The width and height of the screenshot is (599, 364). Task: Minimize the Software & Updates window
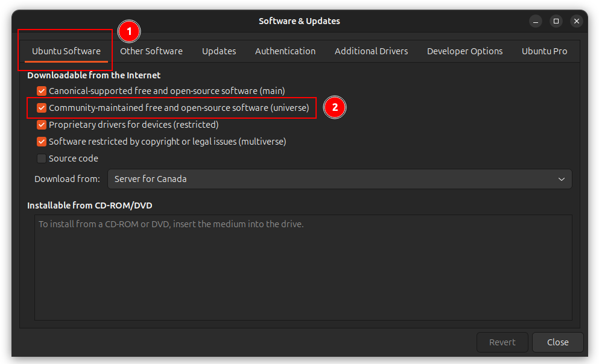pos(535,21)
